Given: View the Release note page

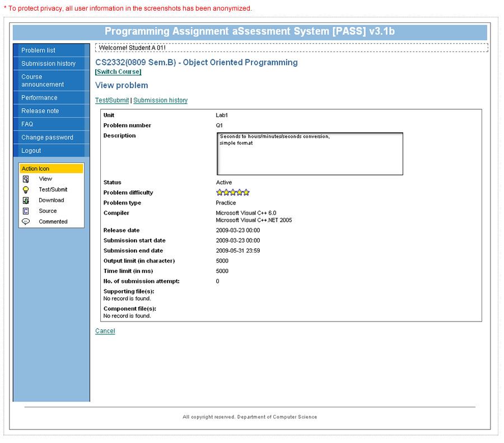Looking at the screenshot, I should [x=40, y=111].
